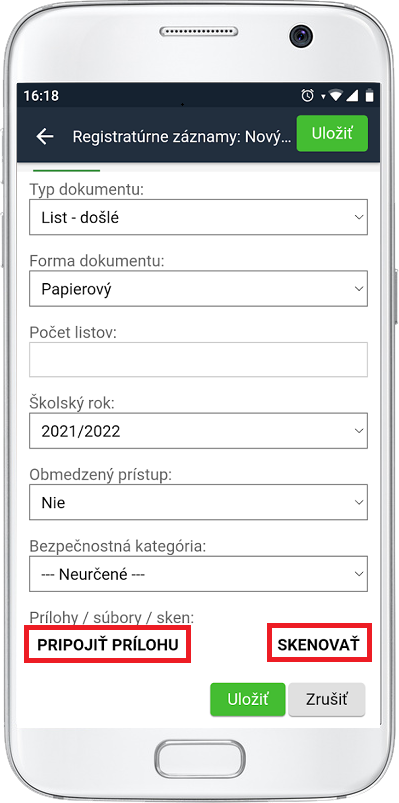Tap the cellular signal icon

[x=352, y=96]
